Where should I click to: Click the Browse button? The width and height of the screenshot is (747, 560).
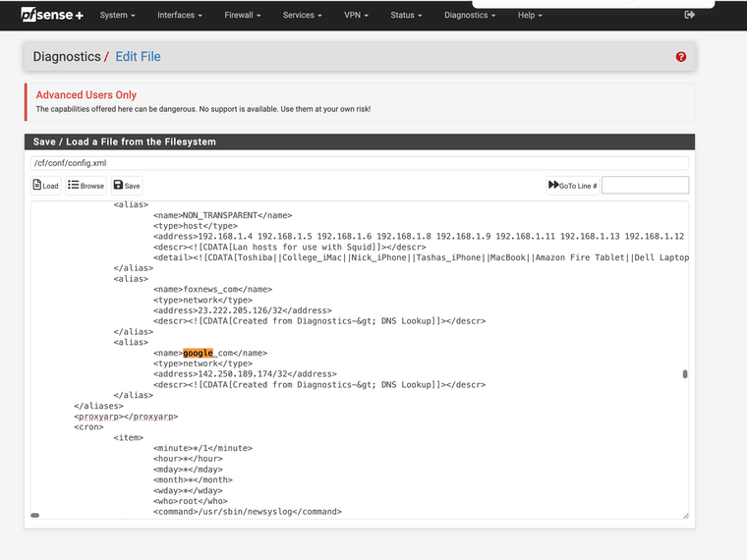(x=86, y=186)
